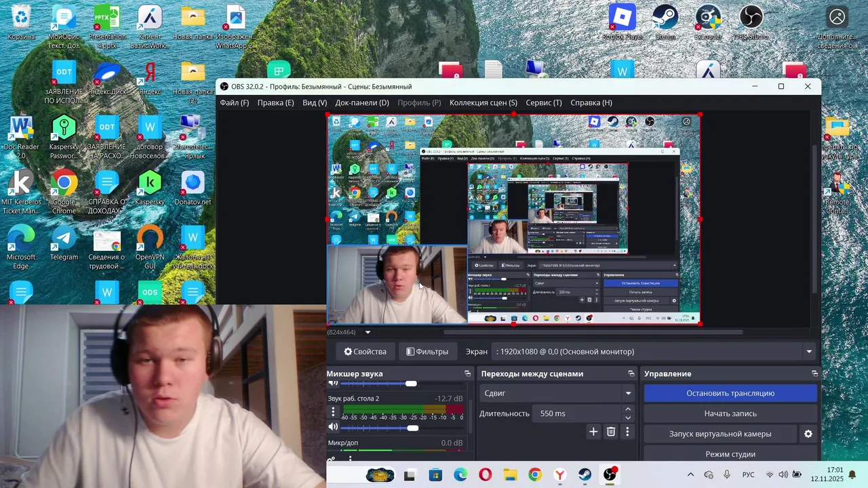Expand the Экран monitor selection dropdown

808,352
